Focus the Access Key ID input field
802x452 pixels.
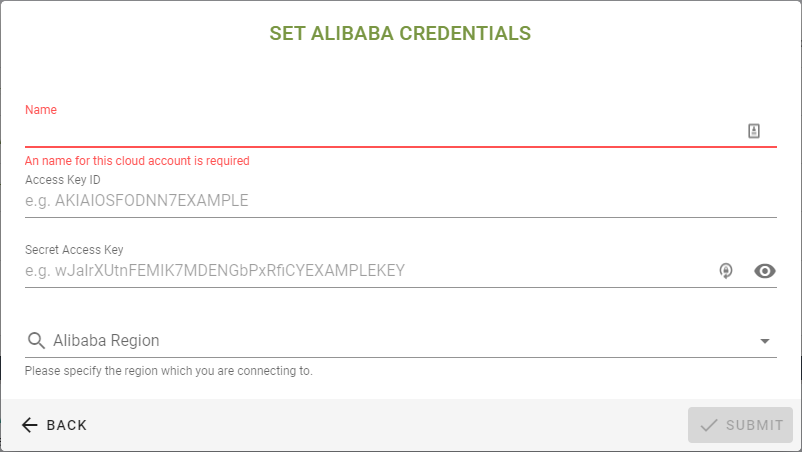click(400, 201)
